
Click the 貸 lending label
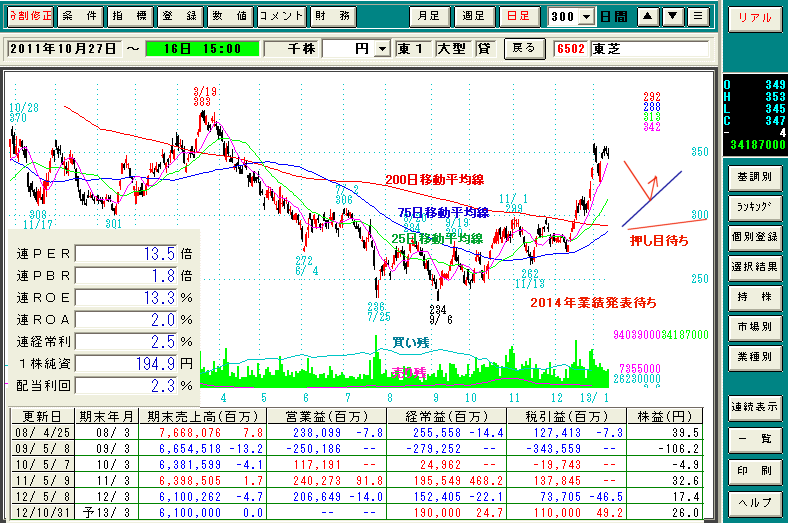pyautogui.click(x=485, y=49)
